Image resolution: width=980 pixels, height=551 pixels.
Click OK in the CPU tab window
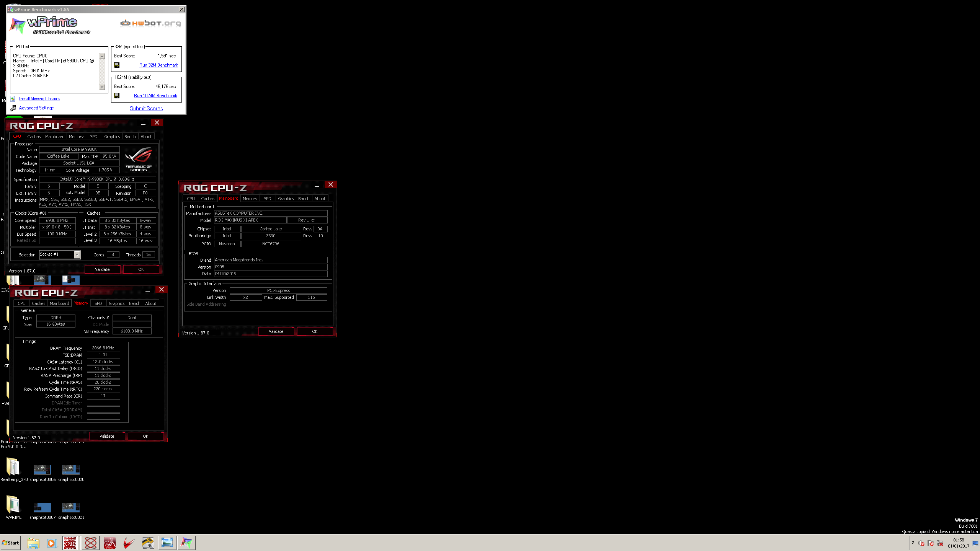coord(141,269)
